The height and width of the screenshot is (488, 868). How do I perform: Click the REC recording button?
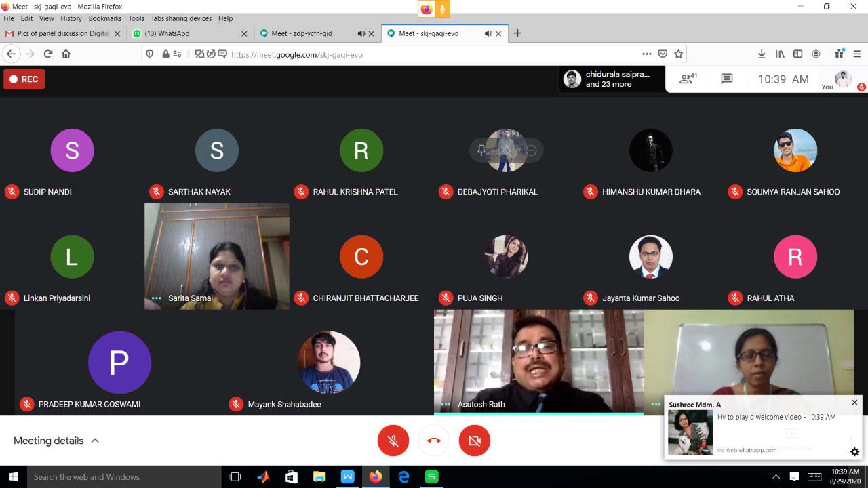[x=24, y=79]
